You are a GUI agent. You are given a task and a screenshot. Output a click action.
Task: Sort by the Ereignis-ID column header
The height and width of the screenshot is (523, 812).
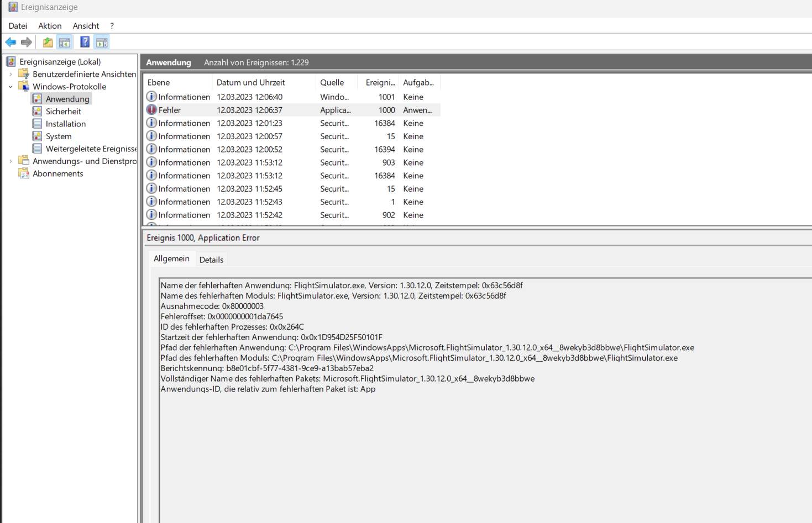378,82
